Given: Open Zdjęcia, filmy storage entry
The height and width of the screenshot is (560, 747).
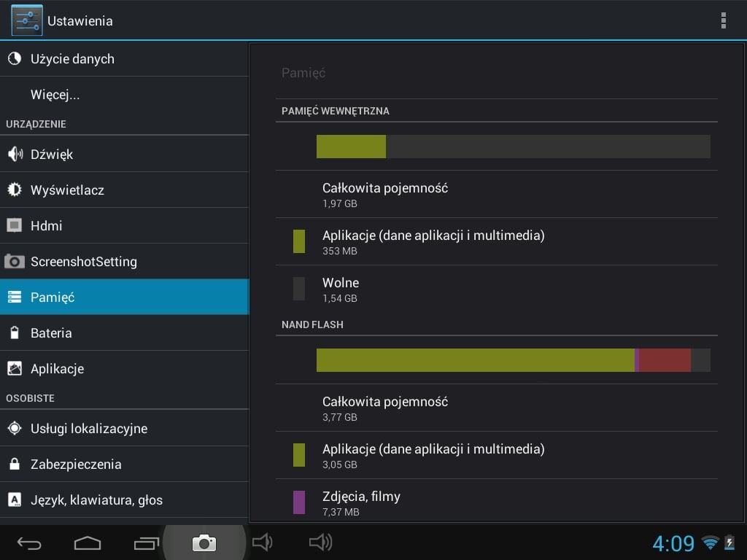Looking at the screenshot, I should coord(496,500).
